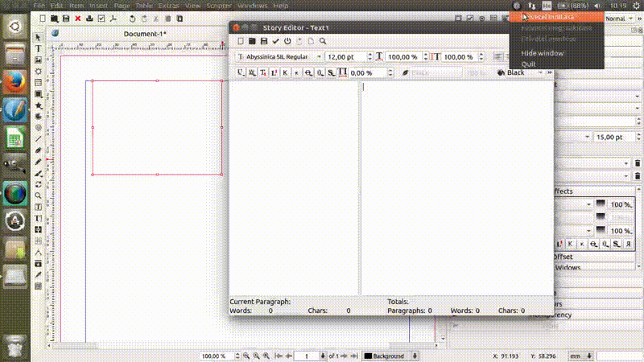The image size is (644, 362).
Task: Click Hide window in tray menu
Action: [542, 53]
